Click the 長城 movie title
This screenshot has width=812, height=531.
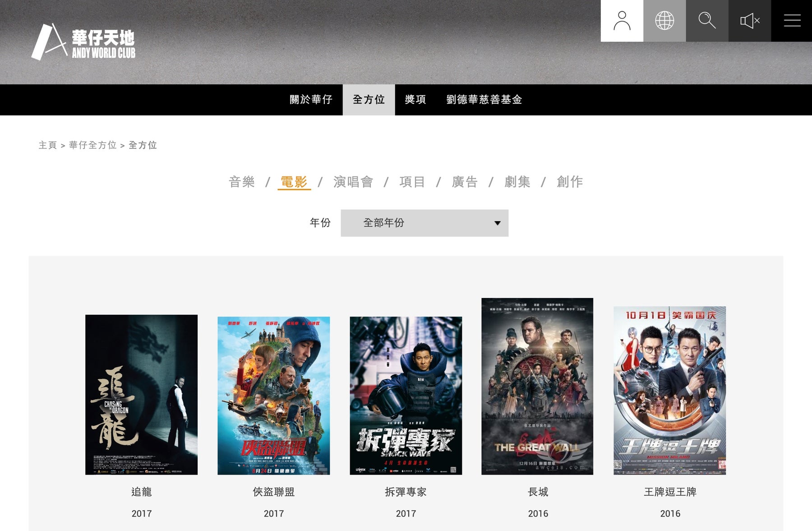[538, 492]
